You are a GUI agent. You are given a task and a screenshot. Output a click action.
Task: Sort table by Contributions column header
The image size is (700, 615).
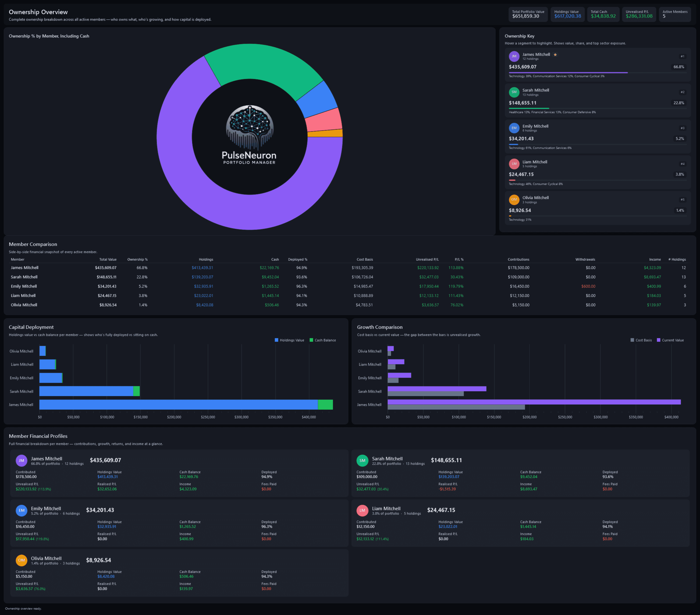519,259
